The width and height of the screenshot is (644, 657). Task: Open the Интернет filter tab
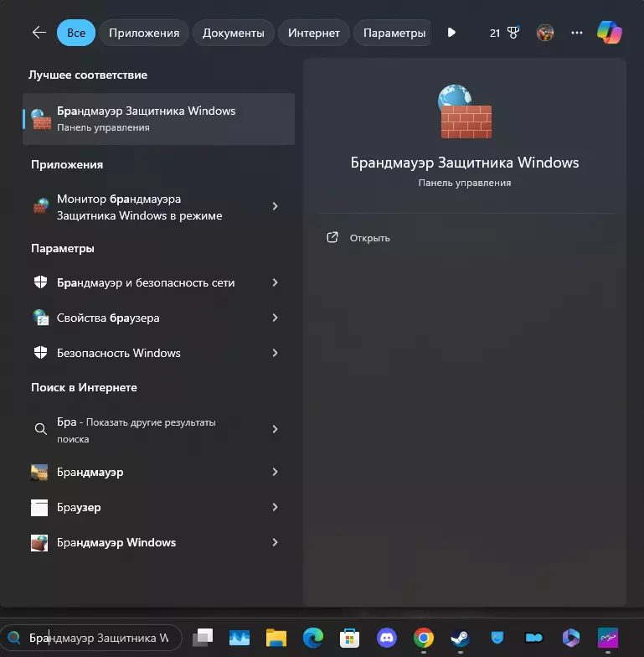pyautogui.click(x=313, y=33)
